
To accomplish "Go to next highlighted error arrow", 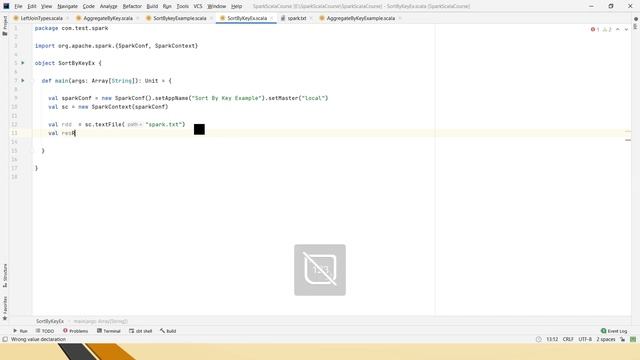I will (626, 29).
